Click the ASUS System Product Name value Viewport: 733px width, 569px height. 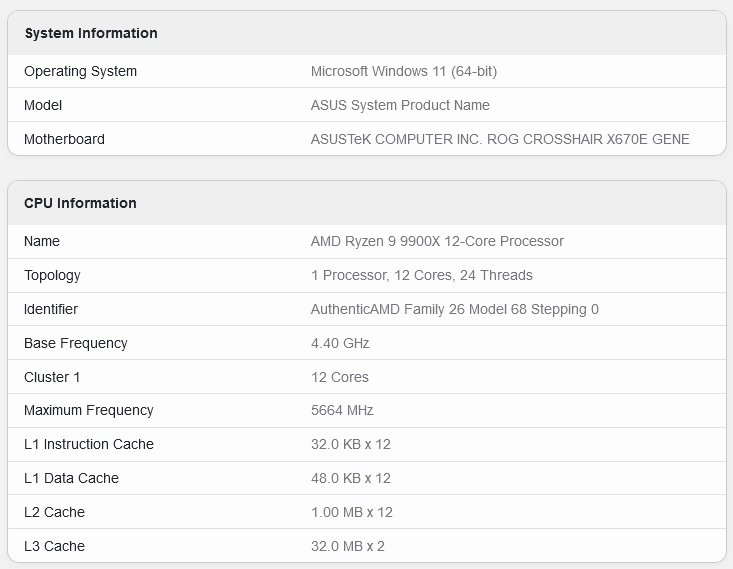click(400, 105)
